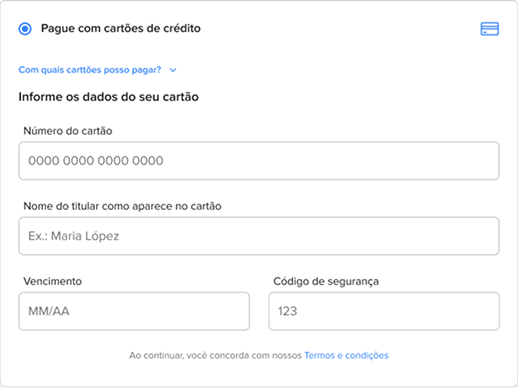Click the Código de segurança input

[x=384, y=311]
